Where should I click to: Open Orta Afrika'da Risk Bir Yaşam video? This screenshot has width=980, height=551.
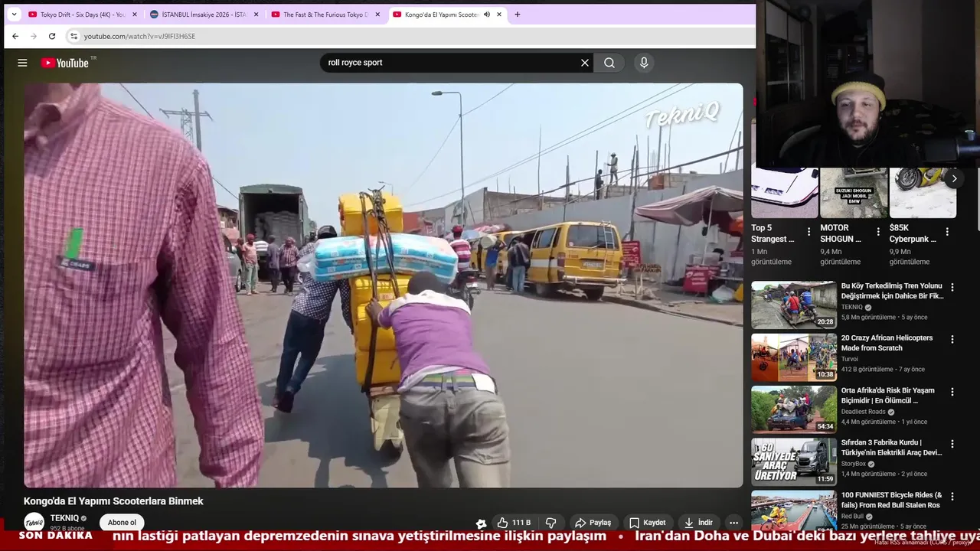click(887, 395)
